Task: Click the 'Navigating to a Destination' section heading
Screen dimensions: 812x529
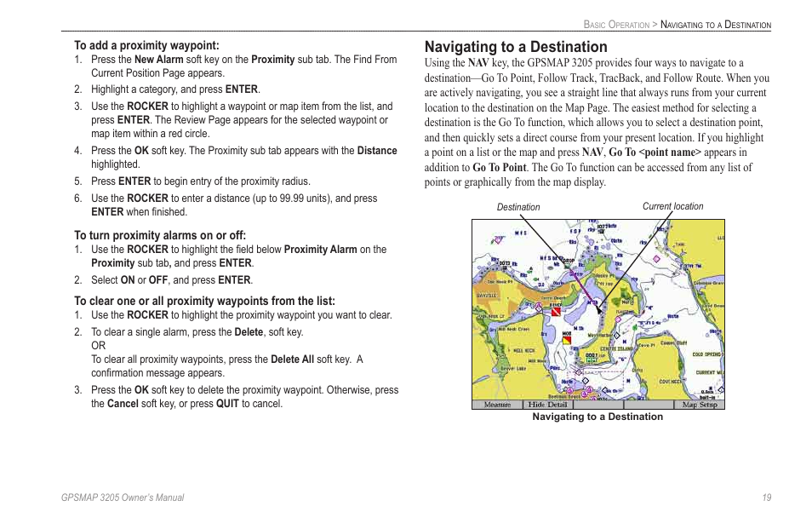Action: tap(516, 47)
